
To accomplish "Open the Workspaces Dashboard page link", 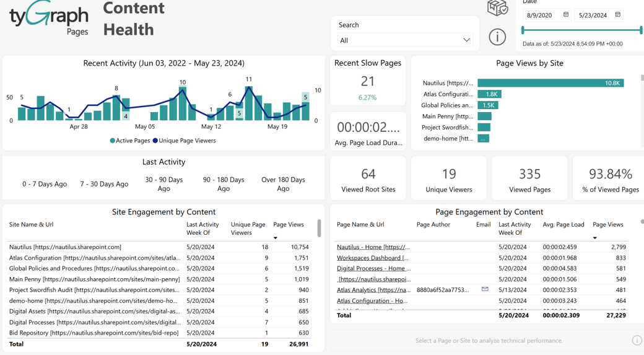I will (373, 258).
